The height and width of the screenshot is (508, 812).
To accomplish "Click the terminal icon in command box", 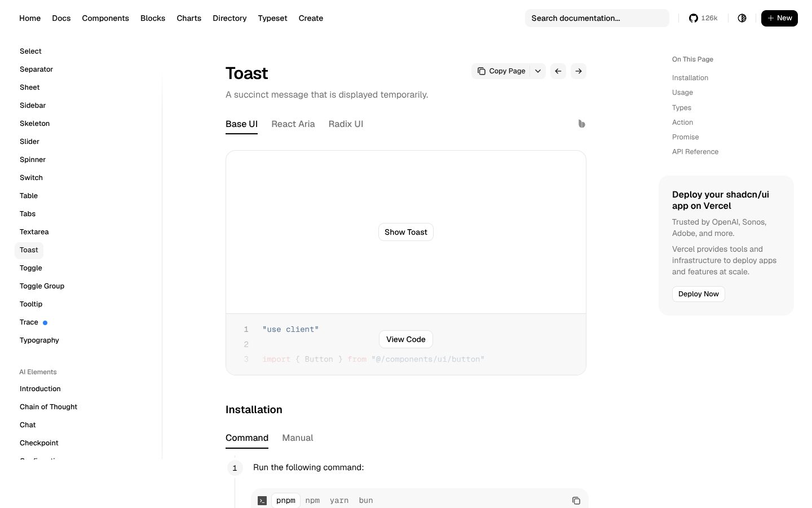I will pos(262,501).
